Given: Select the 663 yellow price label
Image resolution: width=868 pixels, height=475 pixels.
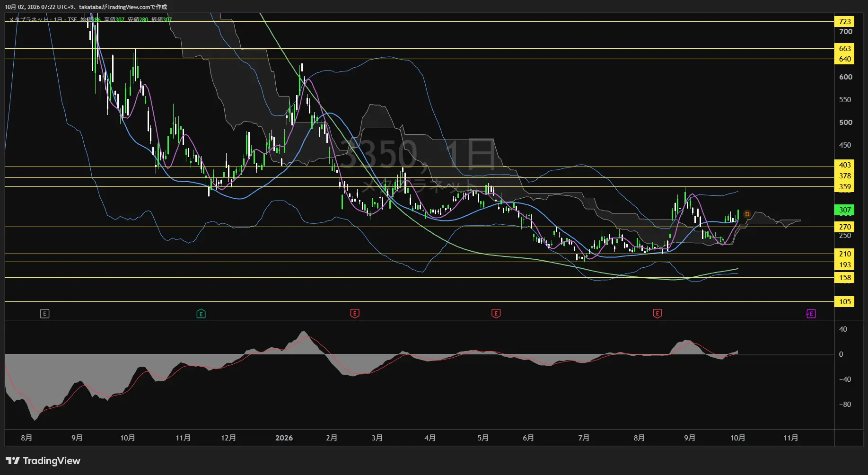Looking at the screenshot, I should 845,49.
